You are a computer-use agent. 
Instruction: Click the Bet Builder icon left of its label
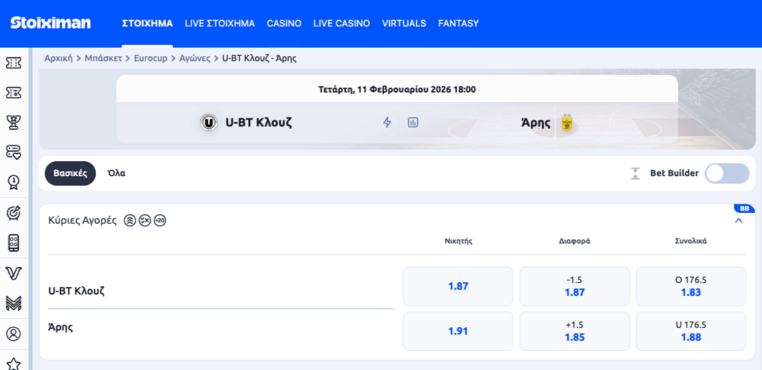point(635,174)
